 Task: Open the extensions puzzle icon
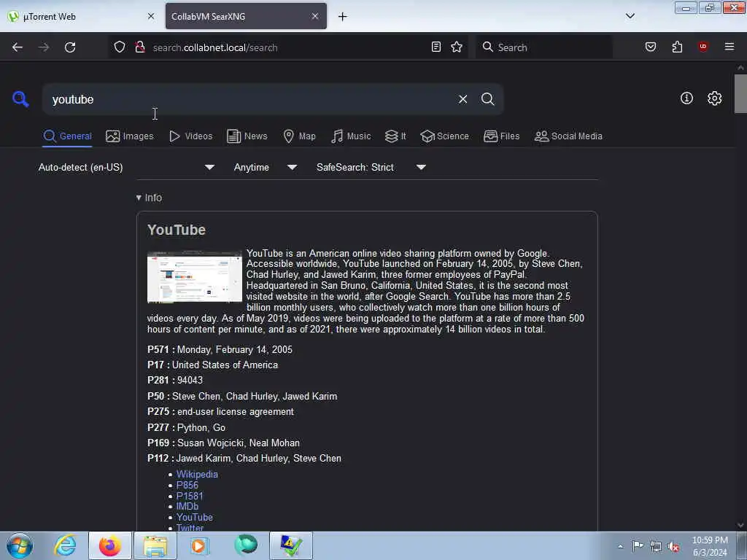[677, 47]
